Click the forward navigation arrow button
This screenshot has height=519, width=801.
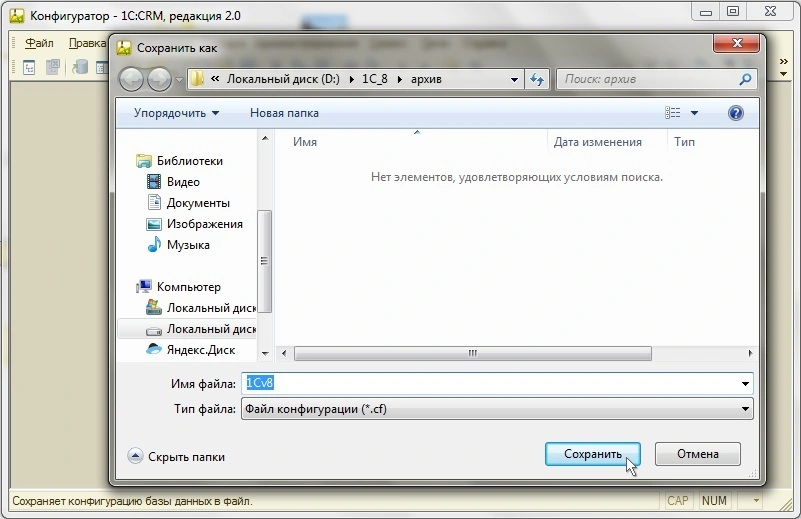pyautogui.click(x=159, y=79)
